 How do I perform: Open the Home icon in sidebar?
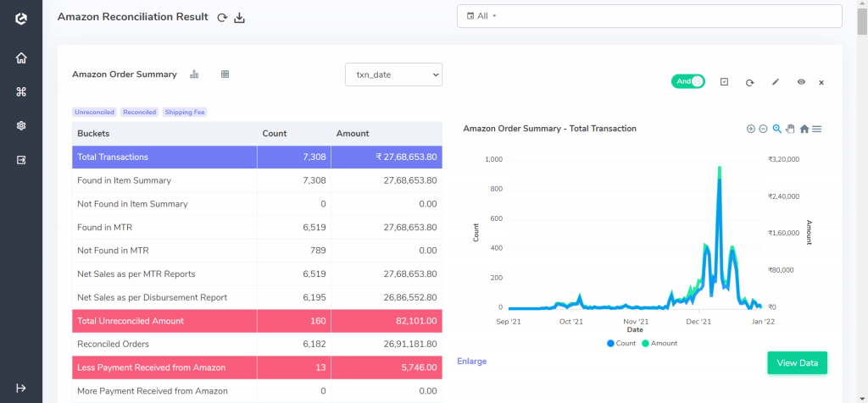[x=21, y=58]
